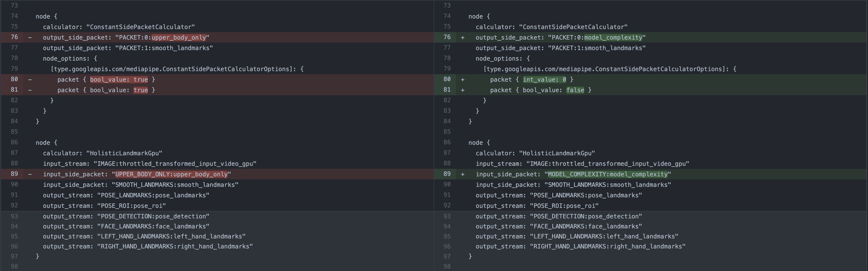Click the plus marker on line 80
The width and height of the screenshot is (868, 271).
pos(462,79)
